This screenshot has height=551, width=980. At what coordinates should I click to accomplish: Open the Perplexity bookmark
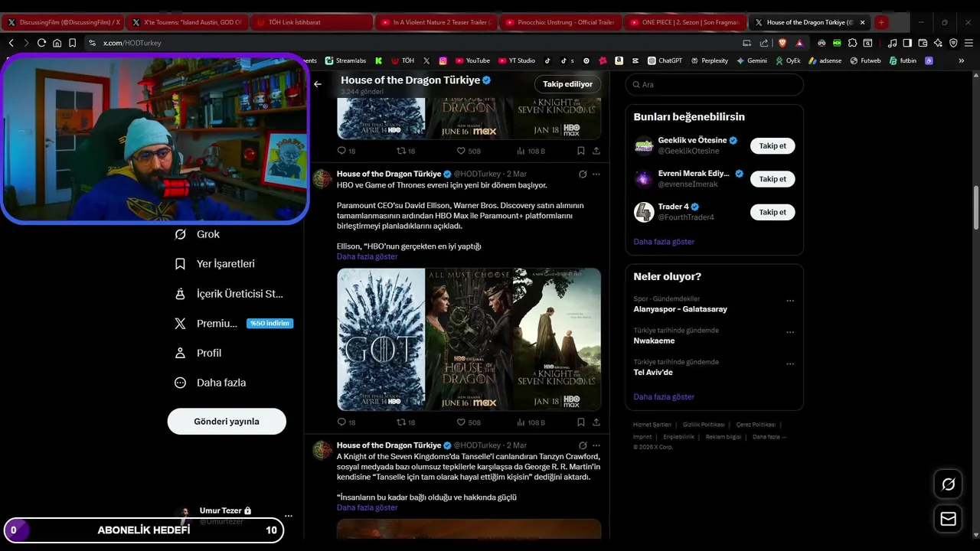click(x=709, y=60)
